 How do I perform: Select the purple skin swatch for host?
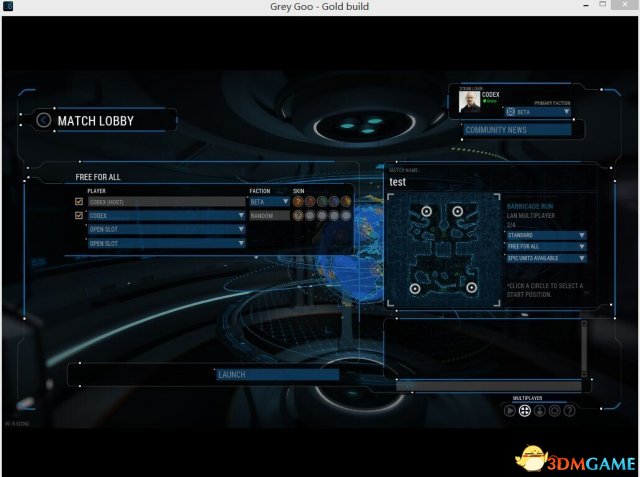click(334, 201)
